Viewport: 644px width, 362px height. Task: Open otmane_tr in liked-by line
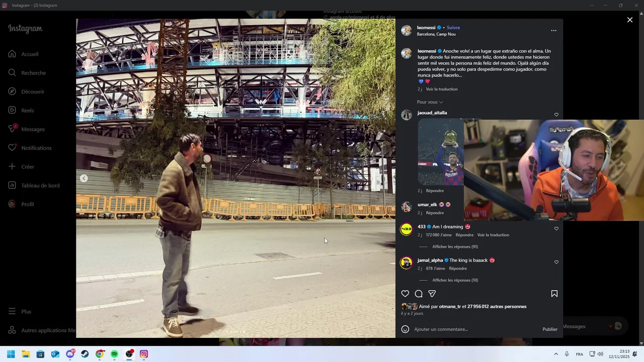point(449,307)
